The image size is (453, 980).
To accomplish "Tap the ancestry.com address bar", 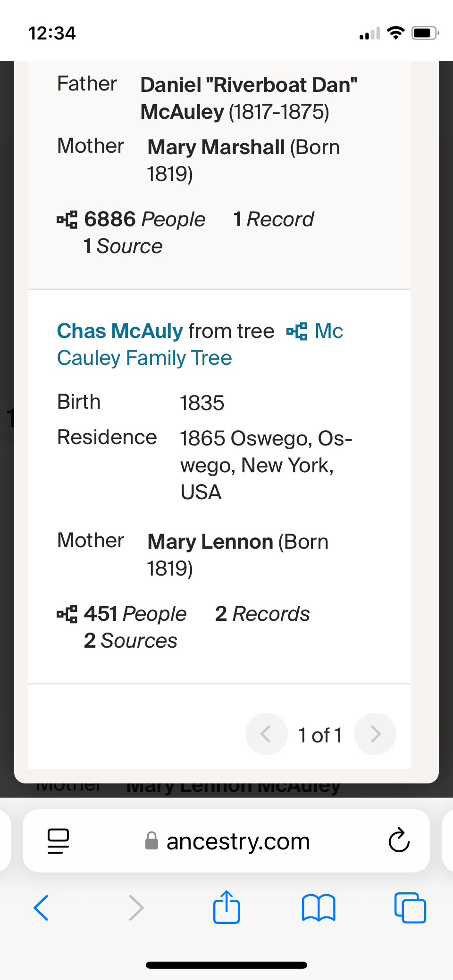I will coord(238,841).
